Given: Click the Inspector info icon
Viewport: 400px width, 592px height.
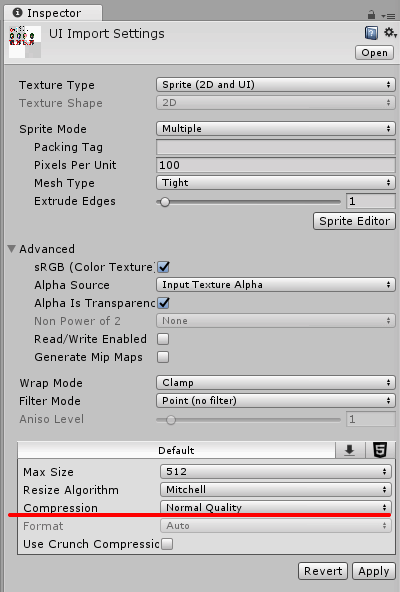Looking at the screenshot, I should (17, 12).
